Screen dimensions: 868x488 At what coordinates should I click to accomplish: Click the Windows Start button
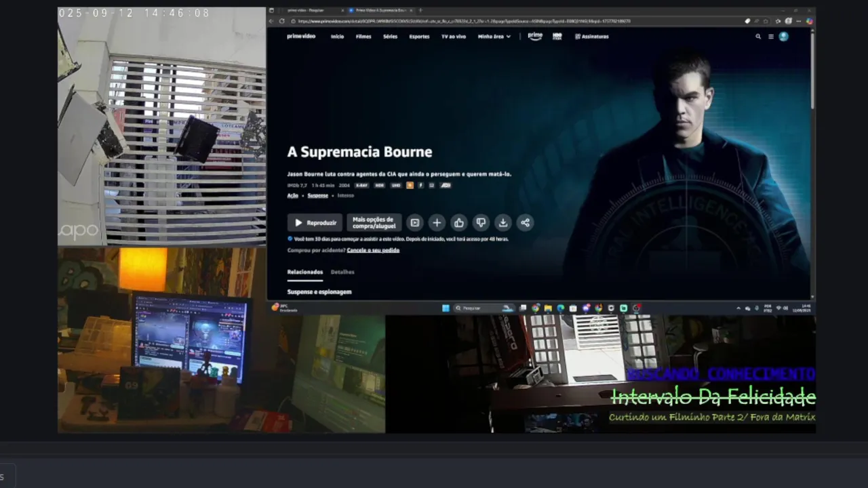tap(446, 308)
